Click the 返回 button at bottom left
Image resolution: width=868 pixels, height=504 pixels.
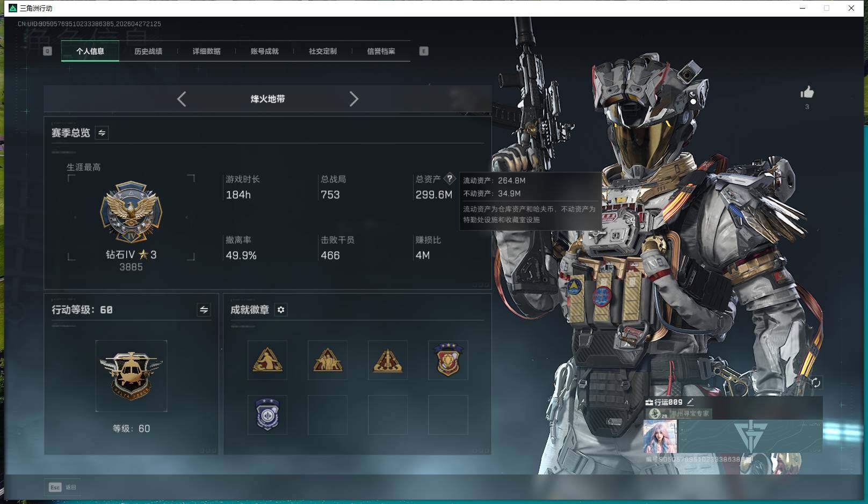(x=71, y=487)
